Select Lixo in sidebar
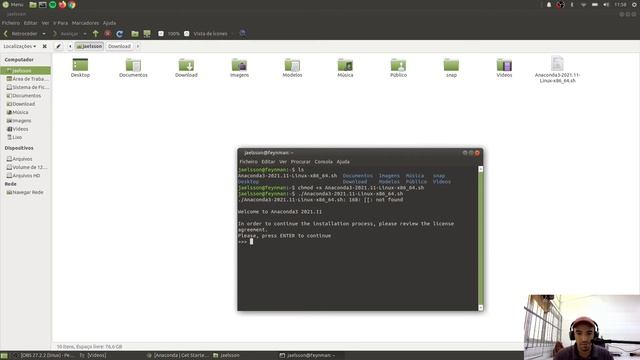The image size is (640, 360). pyautogui.click(x=25, y=138)
